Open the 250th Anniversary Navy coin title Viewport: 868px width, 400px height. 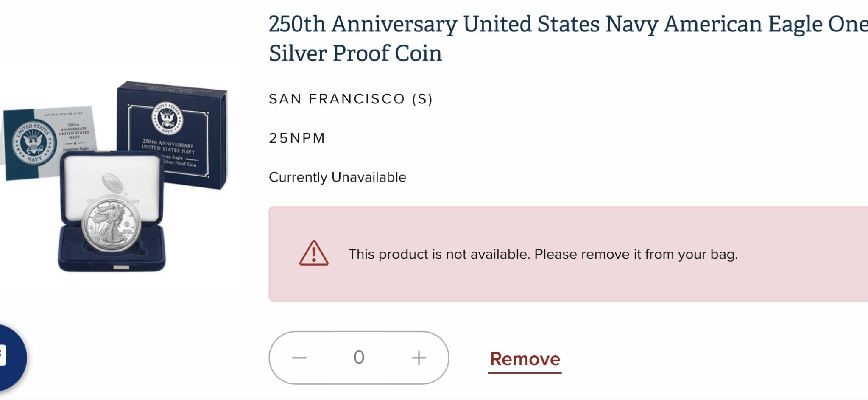pyautogui.click(x=568, y=24)
